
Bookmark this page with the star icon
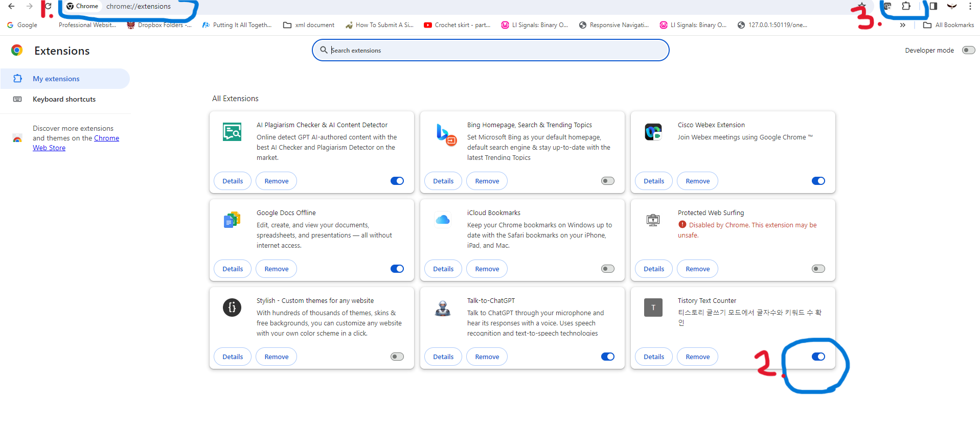click(862, 6)
